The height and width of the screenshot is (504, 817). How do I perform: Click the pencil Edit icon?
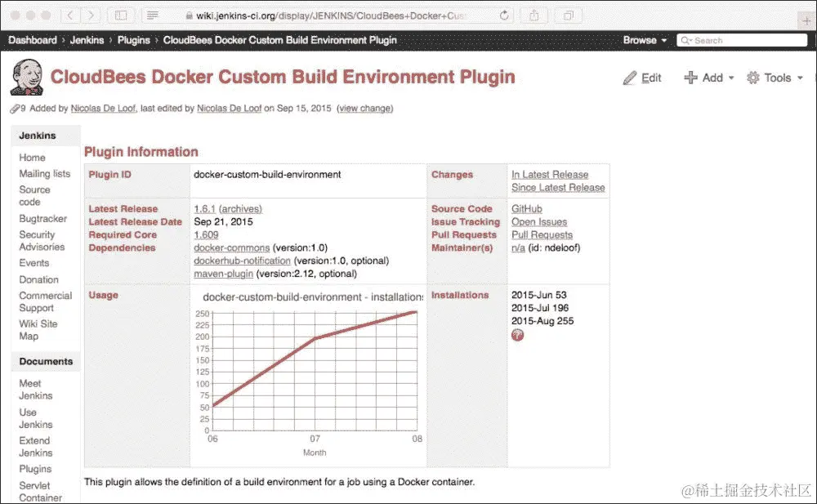point(630,78)
